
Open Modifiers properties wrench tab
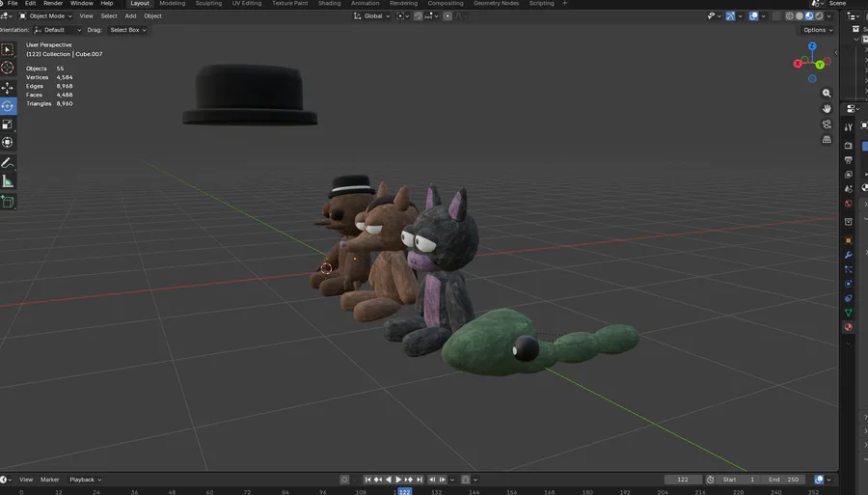[x=848, y=256]
